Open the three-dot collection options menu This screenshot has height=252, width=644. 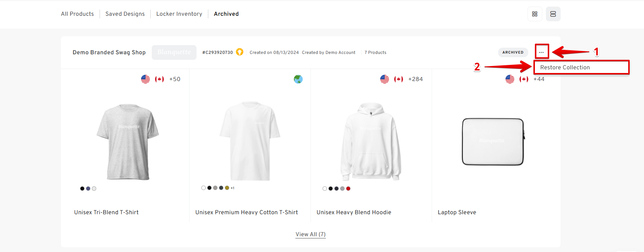tap(542, 52)
